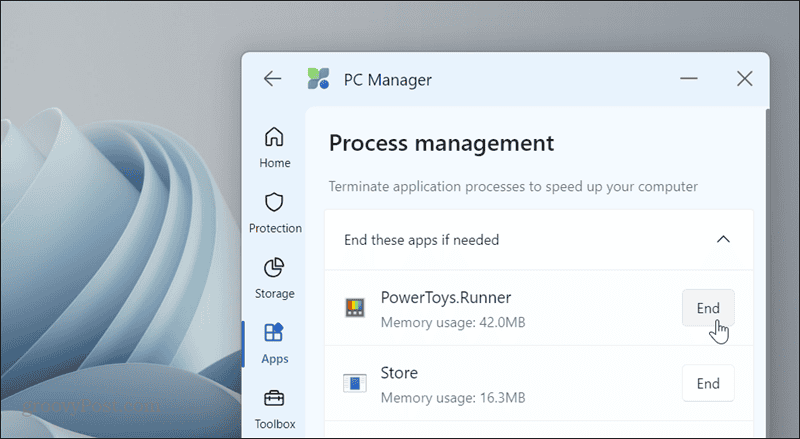Screen dimensions: 800x439
Task: Close the PC Manager window
Action: click(744, 79)
